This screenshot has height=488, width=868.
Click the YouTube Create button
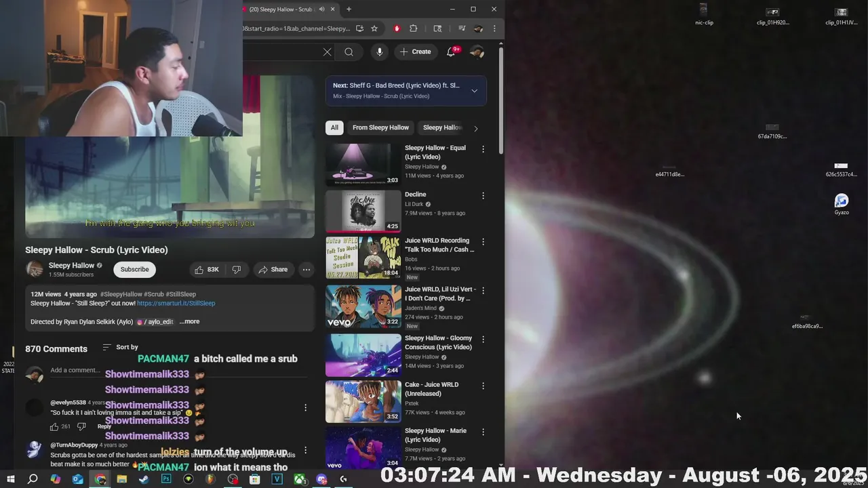pyautogui.click(x=415, y=52)
